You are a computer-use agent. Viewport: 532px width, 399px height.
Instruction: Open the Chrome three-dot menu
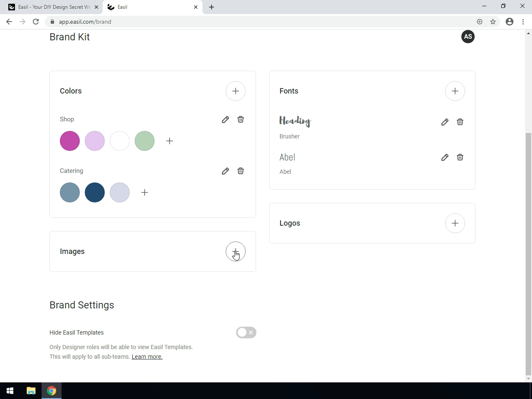[523, 22]
